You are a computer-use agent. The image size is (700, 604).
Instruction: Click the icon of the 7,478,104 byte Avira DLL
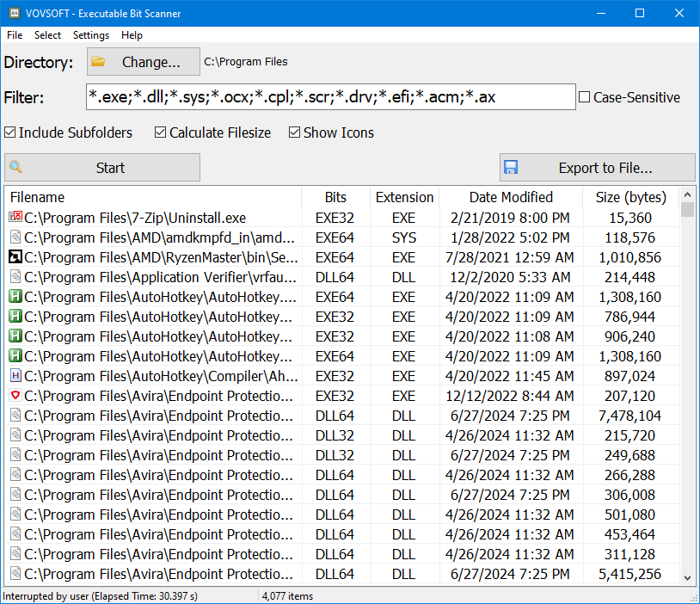(15, 415)
